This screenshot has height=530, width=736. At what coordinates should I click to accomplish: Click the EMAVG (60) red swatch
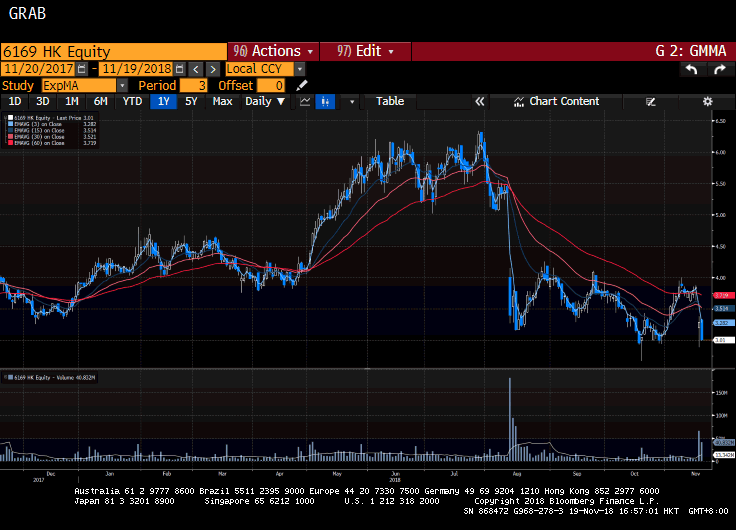tap(10, 143)
